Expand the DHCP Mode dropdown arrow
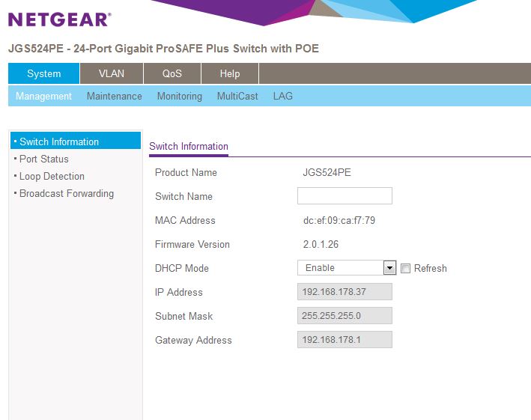 pos(389,268)
